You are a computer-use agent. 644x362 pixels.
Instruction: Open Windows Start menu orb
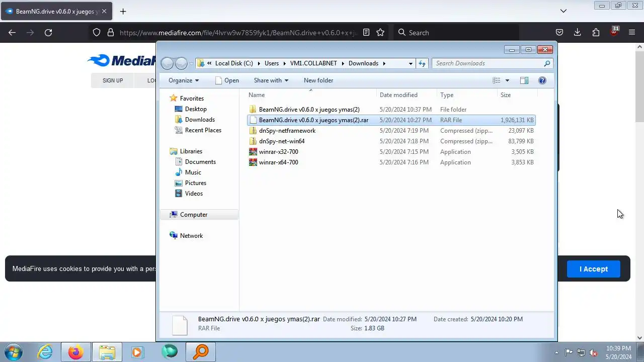[12, 352]
